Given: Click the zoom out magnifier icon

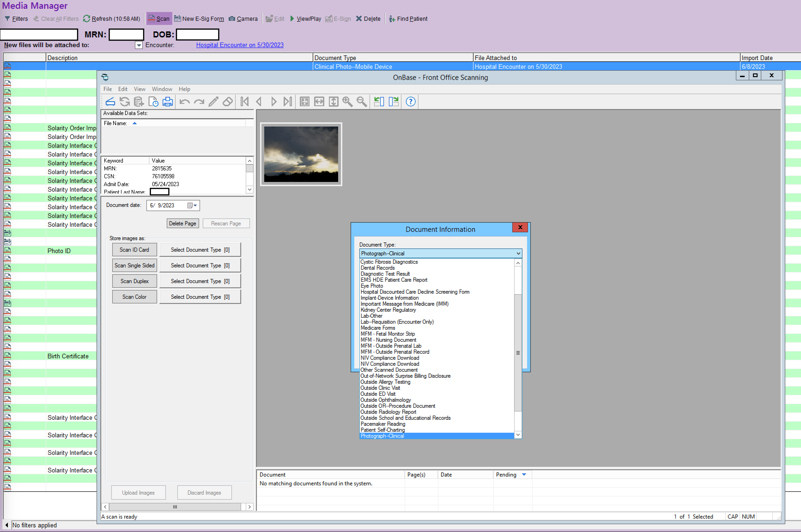Looking at the screenshot, I should (x=362, y=102).
